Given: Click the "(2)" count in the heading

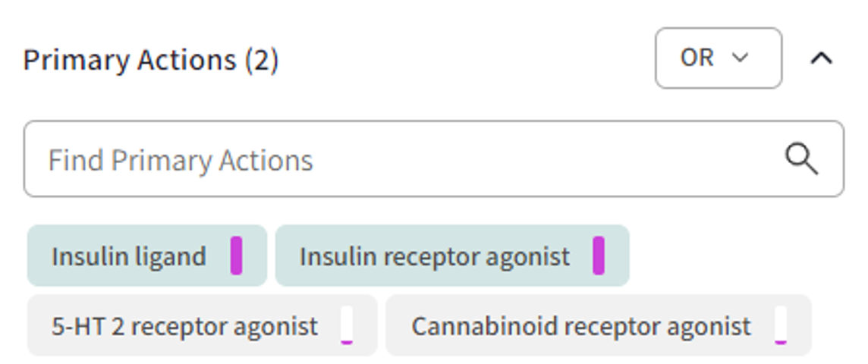Looking at the screenshot, I should pos(262,60).
